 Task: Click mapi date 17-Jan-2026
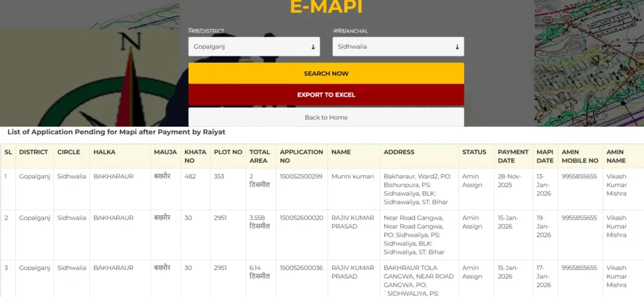point(544,276)
